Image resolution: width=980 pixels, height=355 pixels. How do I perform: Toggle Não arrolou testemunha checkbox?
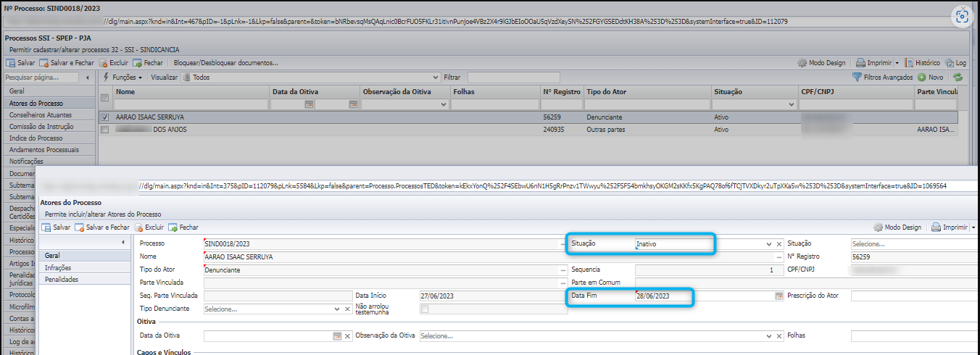pyautogui.click(x=425, y=309)
